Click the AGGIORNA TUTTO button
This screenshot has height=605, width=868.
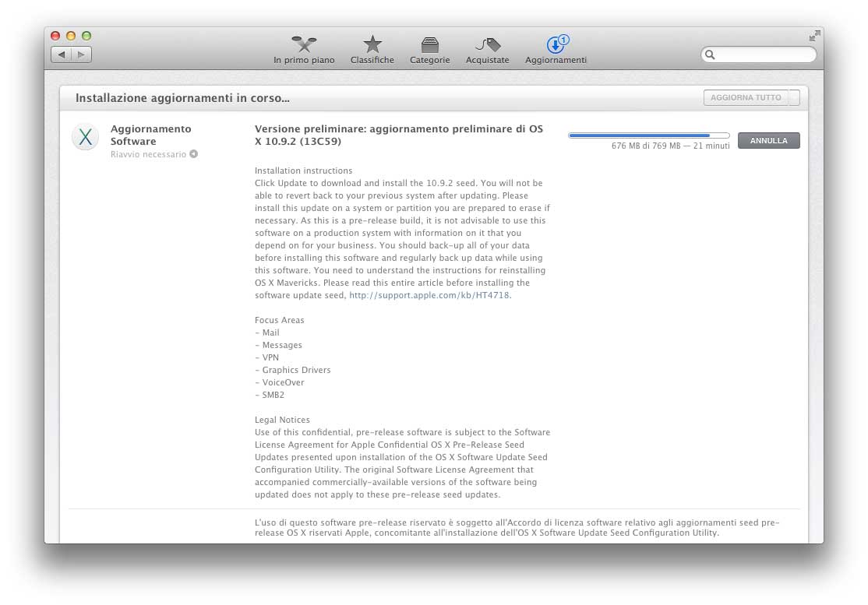pos(746,97)
